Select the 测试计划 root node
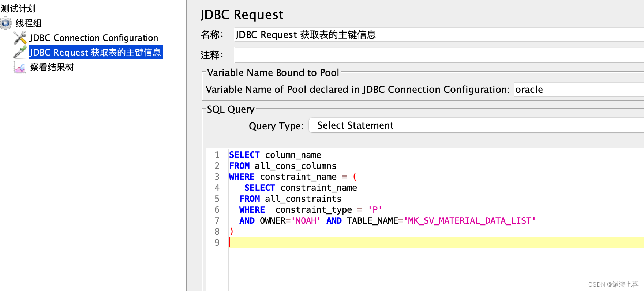 coord(18,8)
